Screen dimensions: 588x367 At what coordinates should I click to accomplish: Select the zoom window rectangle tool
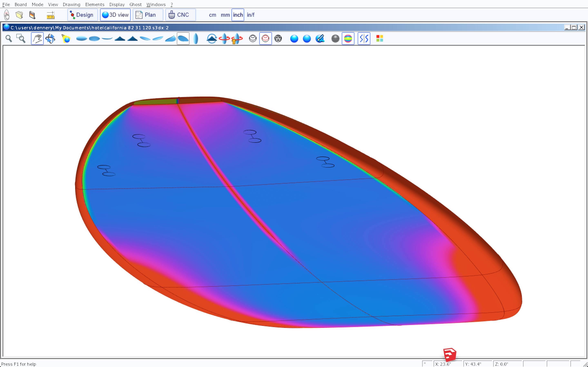21,39
